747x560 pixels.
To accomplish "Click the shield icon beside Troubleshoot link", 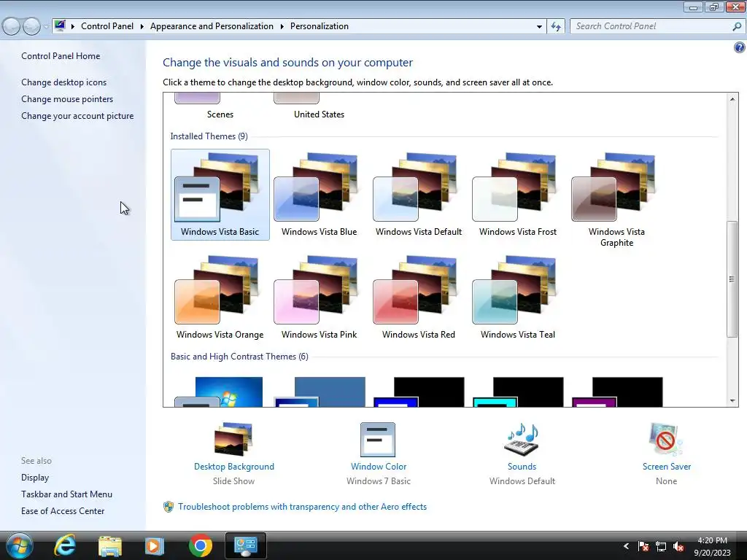I will point(169,507).
